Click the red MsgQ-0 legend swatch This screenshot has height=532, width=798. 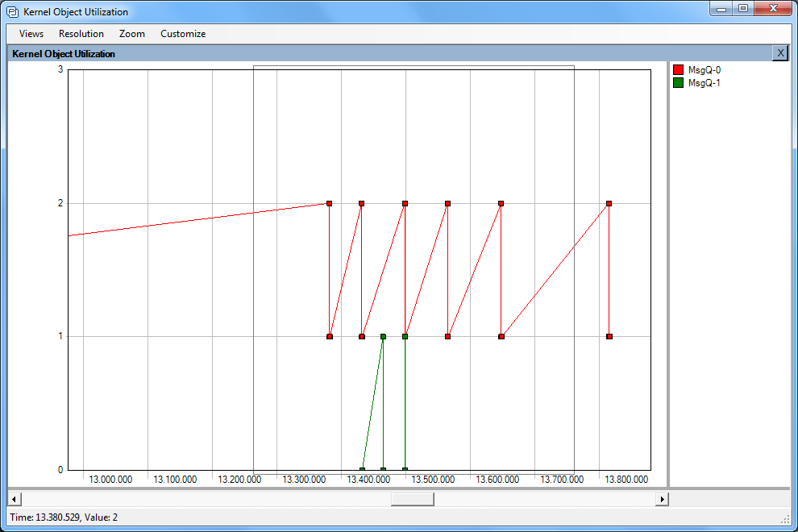click(x=679, y=70)
